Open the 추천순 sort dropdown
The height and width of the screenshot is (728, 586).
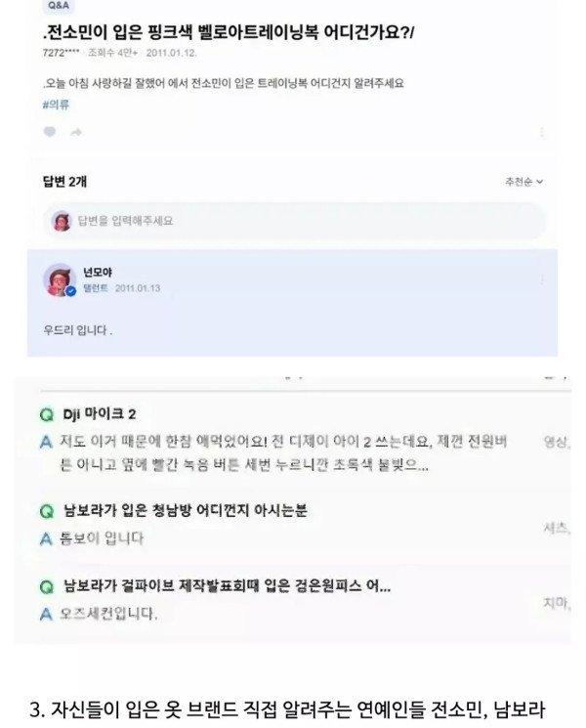pos(523,182)
